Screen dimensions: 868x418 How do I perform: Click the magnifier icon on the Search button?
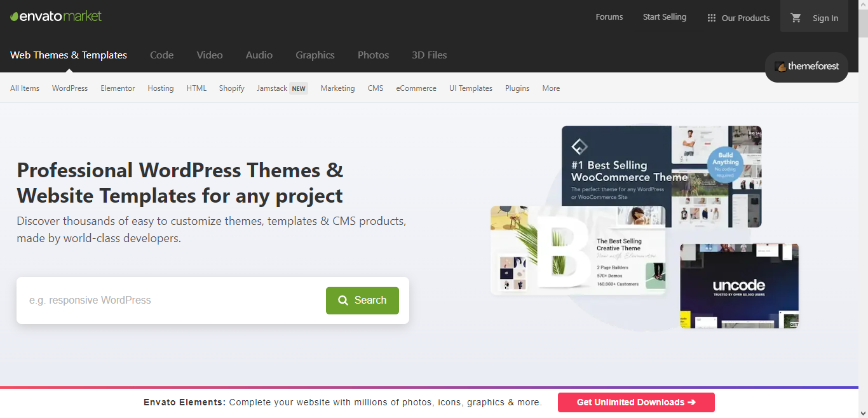[343, 300]
